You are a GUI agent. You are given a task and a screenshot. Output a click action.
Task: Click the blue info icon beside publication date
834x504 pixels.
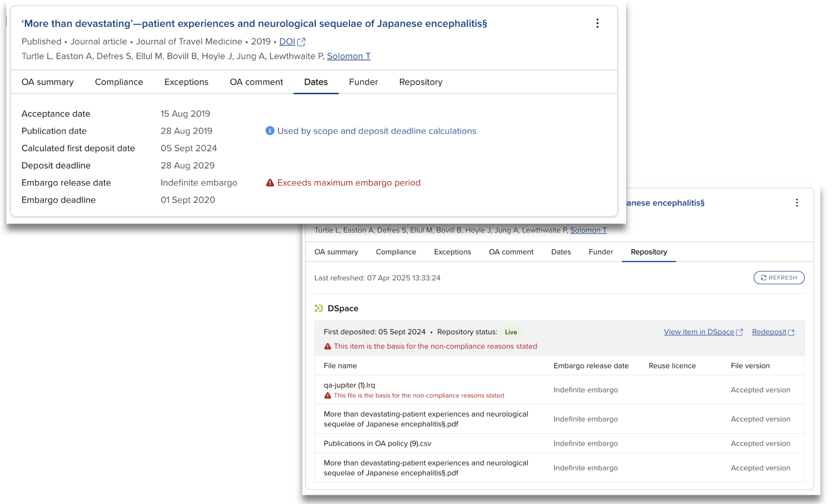pos(270,131)
